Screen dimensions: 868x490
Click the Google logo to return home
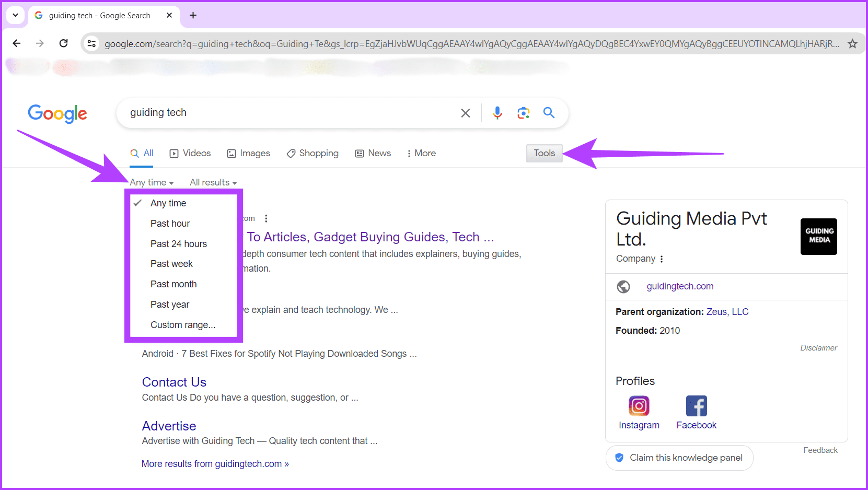click(x=57, y=114)
